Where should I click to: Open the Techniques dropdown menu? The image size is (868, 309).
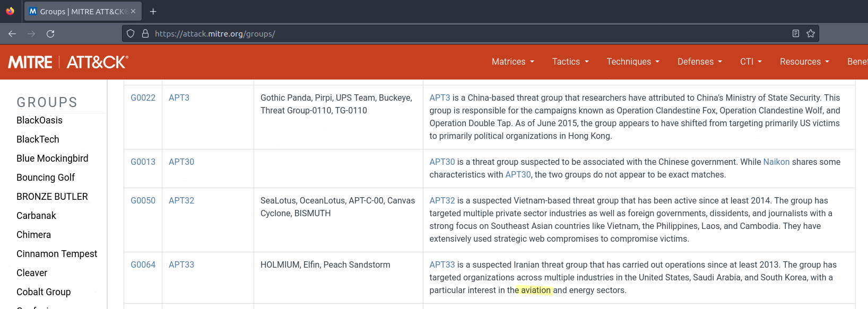(633, 62)
